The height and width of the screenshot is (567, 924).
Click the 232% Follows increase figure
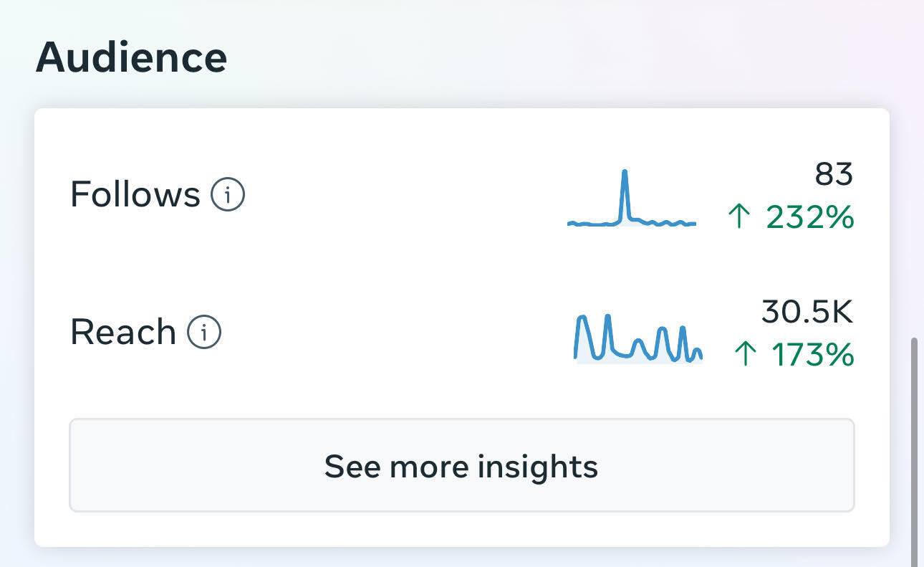(x=810, y=216)
